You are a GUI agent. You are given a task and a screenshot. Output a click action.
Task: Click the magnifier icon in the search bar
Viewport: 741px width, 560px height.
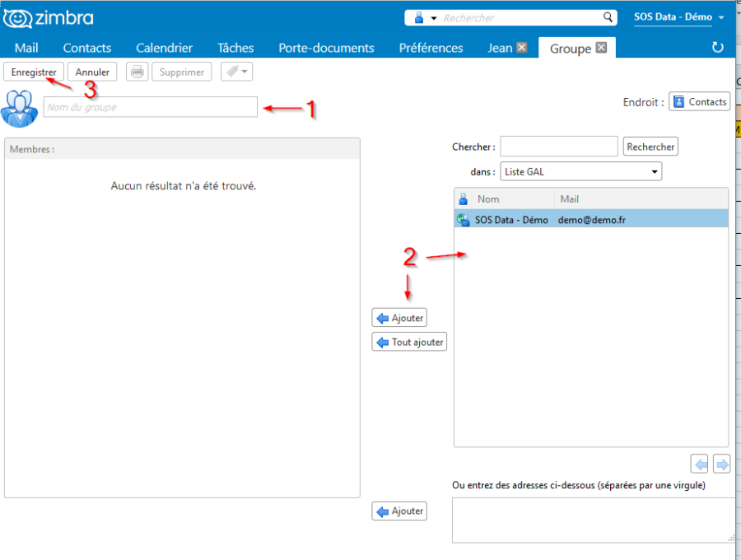(608, 16)
